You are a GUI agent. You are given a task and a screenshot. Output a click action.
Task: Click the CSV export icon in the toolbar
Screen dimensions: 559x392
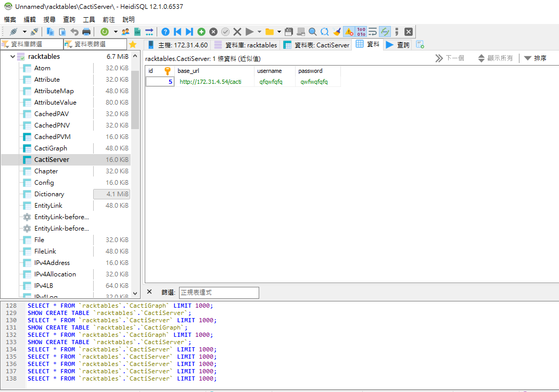137,32
